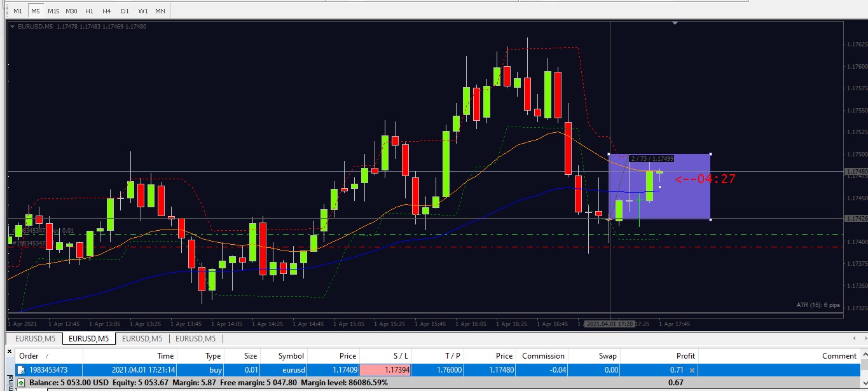Select the H4 timeframe button
Image resolution: width=868 pixels, height=391 pixels.
(x=107, y=11)
